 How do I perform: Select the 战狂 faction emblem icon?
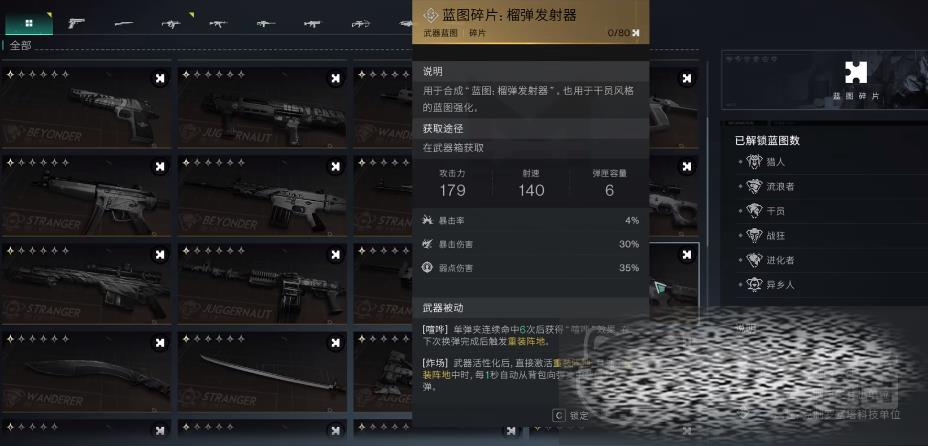(754, 235)
